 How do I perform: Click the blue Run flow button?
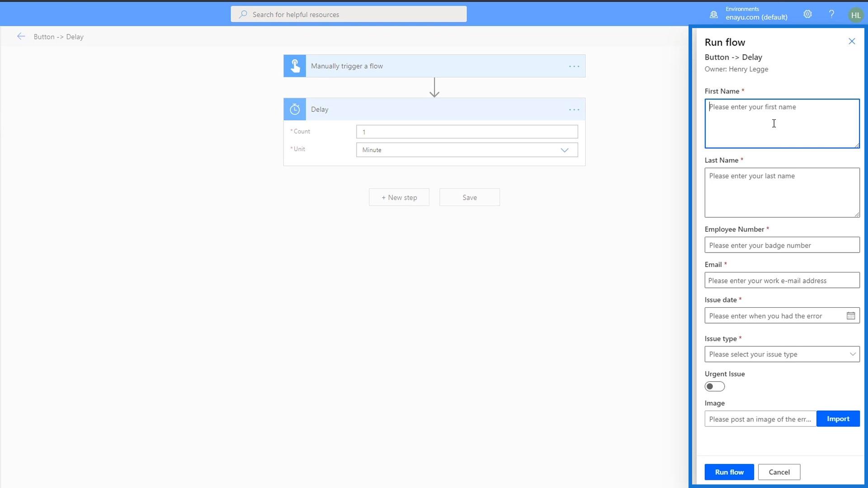[x=729, y=472]
